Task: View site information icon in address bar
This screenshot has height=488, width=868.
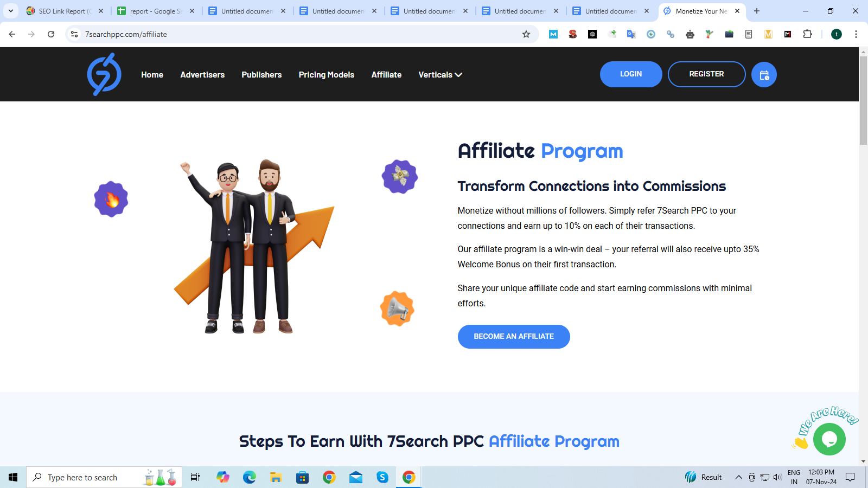Action: 74,34
